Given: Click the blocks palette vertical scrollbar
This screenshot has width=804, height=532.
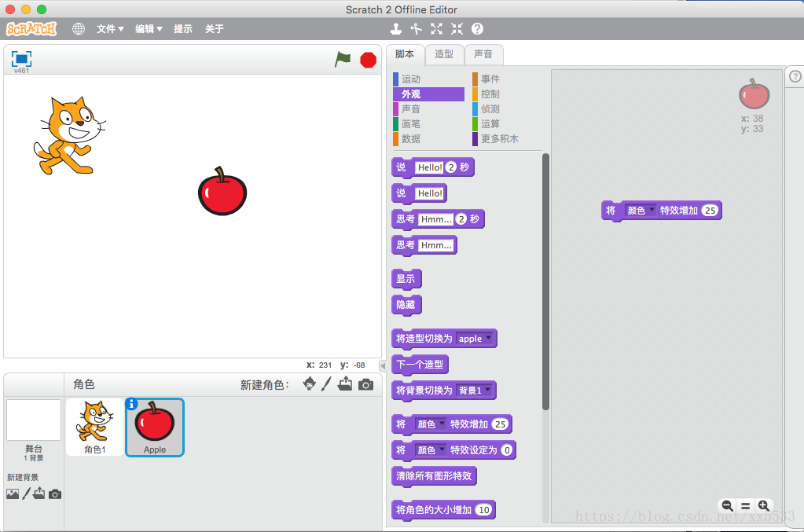Looking at the screenshot, I should point(545,281).
